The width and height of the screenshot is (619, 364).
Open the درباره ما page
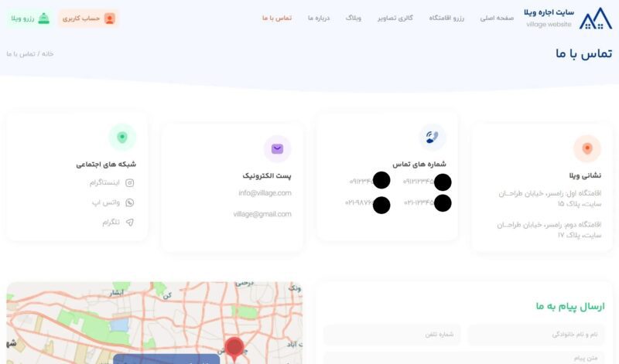coord(319,18)
